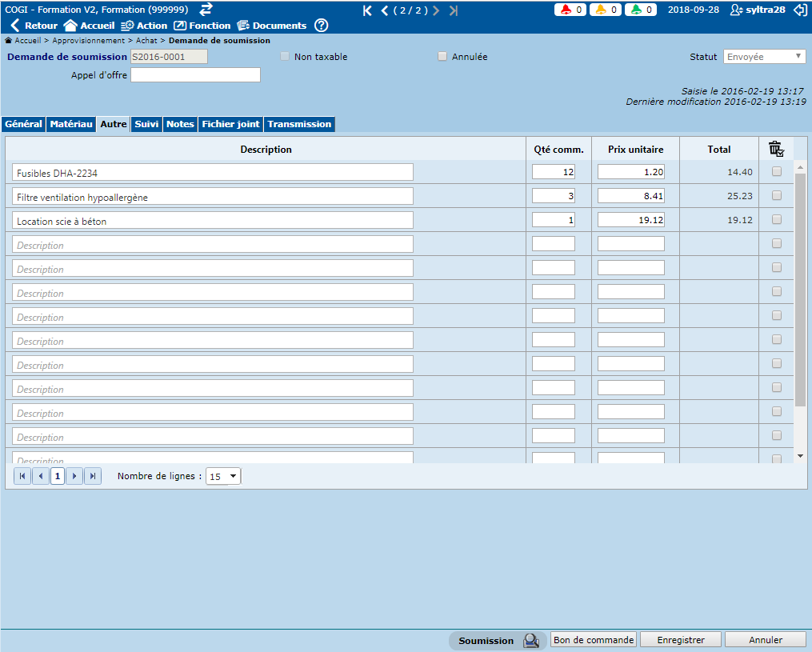
Task: Open the Action menu
Action: click(144, 26)
